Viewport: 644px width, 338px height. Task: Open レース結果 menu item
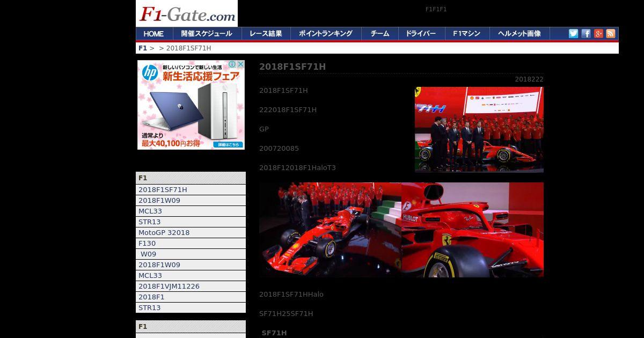tap(266, 33)
